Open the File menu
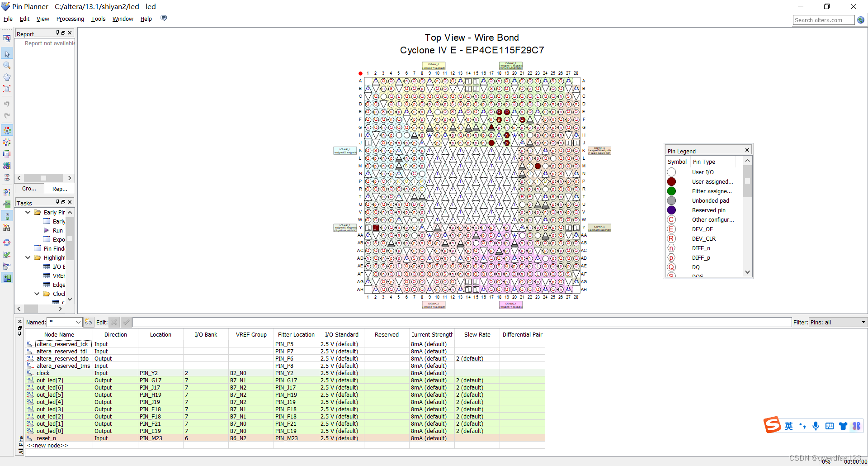The height and width of the screenshot is (466, 868). pos(8,19)
